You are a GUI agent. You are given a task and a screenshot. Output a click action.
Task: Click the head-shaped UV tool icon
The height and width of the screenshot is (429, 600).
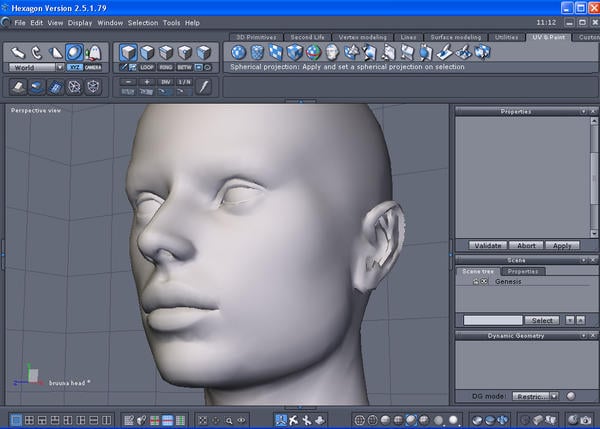[332, 51]
